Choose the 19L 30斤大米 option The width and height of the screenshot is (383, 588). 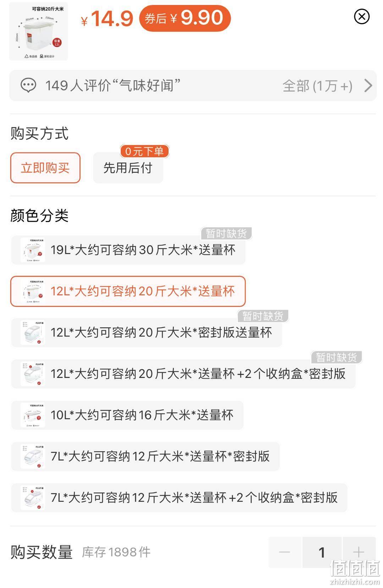tap(128, 250)
